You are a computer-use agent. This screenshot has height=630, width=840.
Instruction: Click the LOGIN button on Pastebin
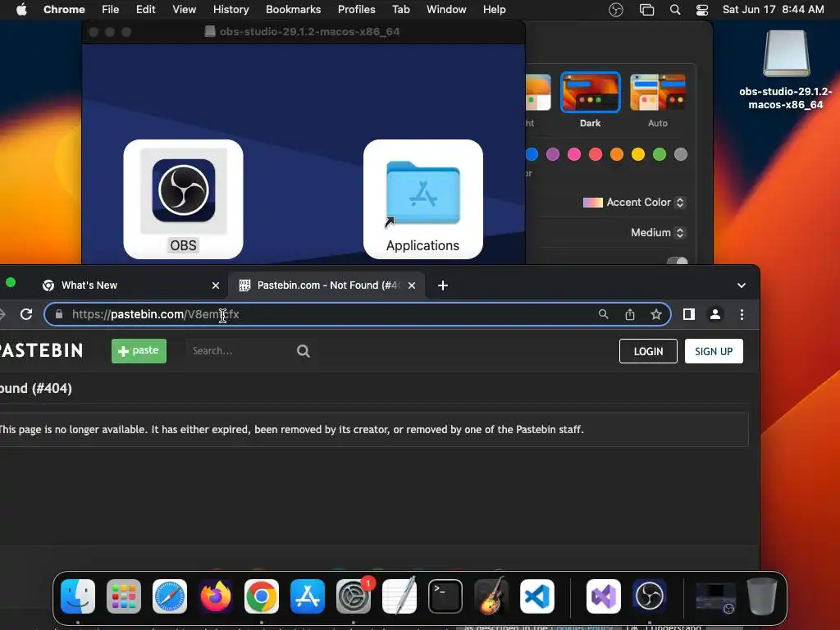[648, 351]
